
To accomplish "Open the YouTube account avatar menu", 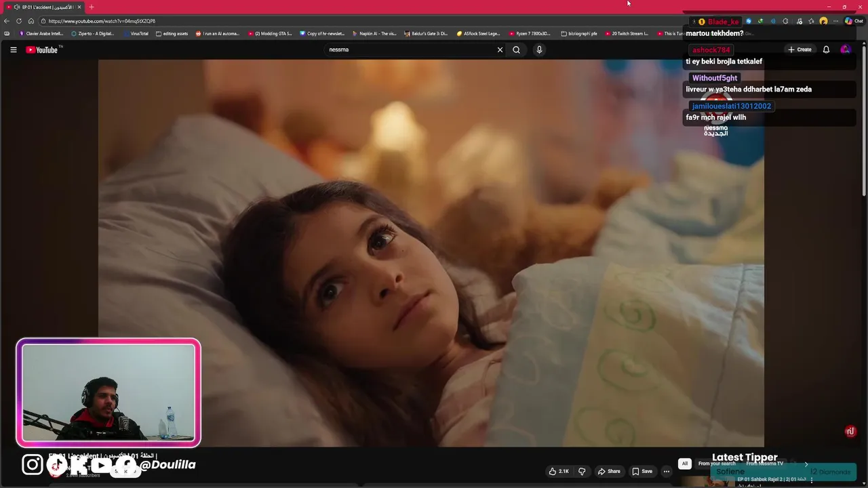I will (x=845, y=49).
